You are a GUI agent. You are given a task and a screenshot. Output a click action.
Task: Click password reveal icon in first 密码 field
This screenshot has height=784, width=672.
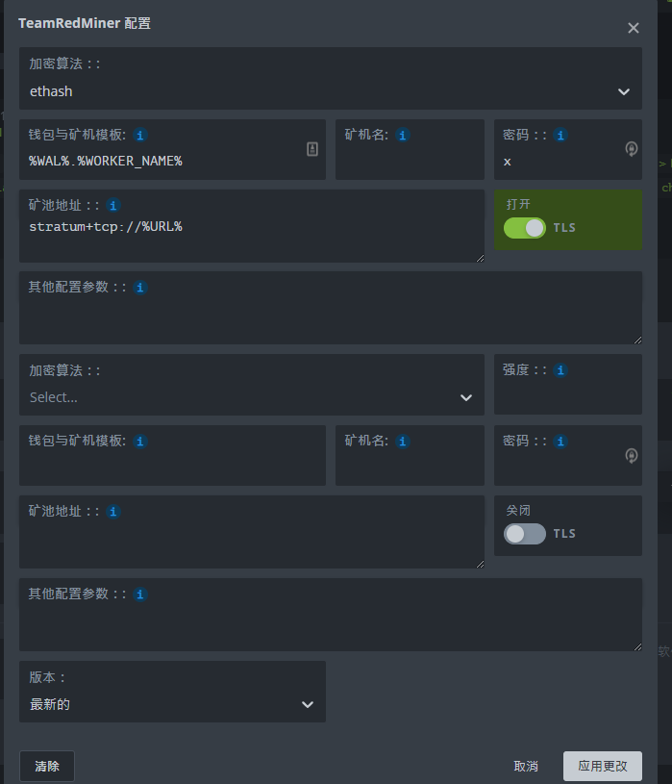631,149
